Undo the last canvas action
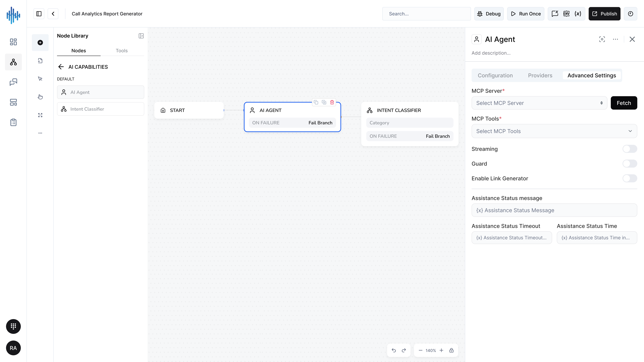This screenshot has width=644, height=362. 394,350
